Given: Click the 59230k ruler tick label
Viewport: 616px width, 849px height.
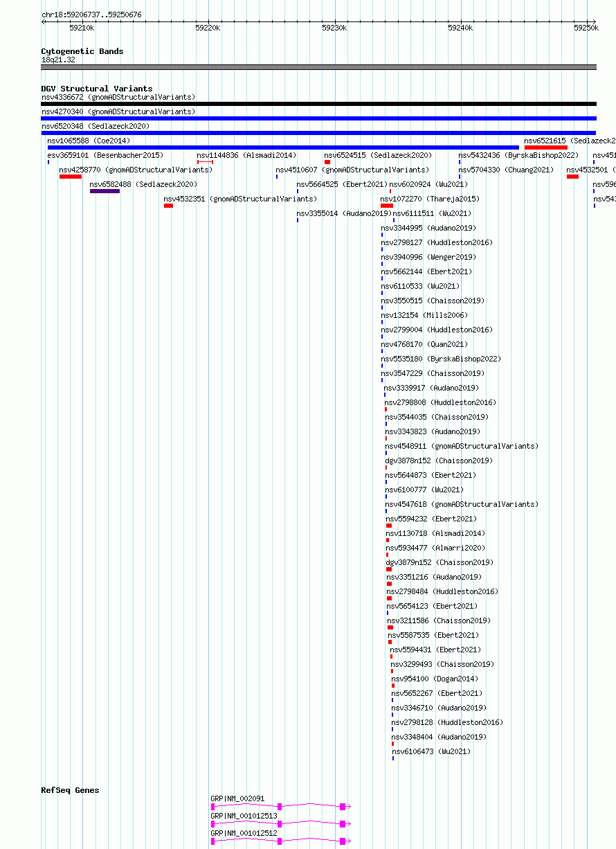Looking at the screenshot, I should click(x=334, y=28).
